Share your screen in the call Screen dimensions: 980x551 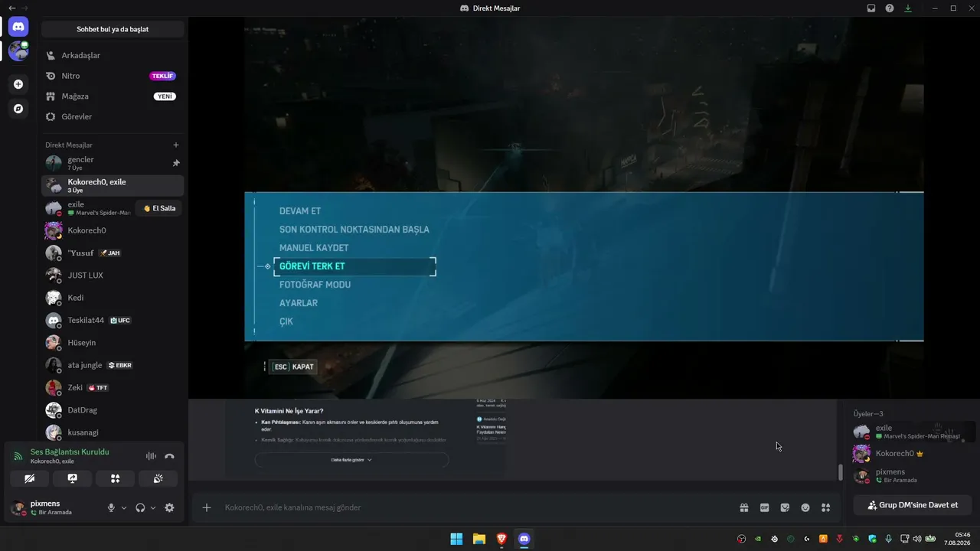pos(73,478)
